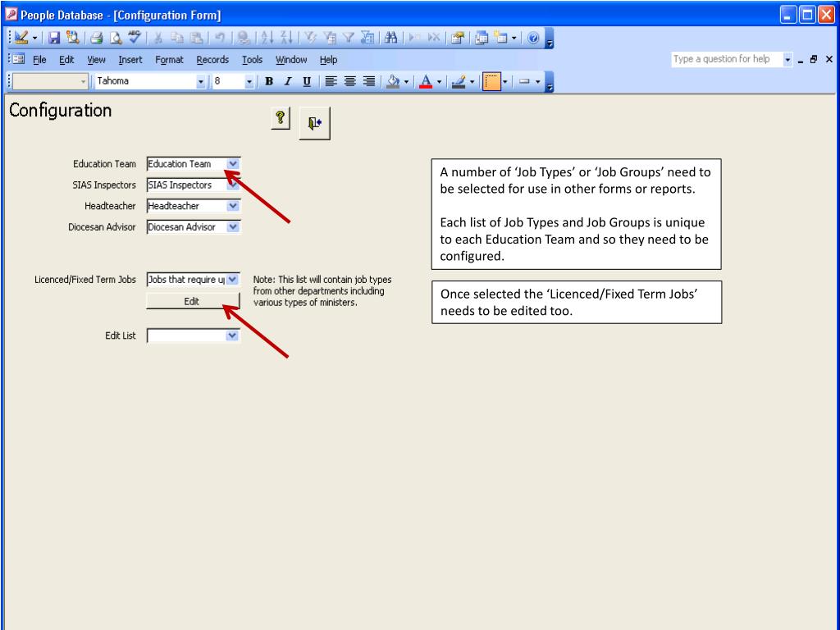Screen dimensions: 840x630
Task: Click the Save floppy disk icon
Action: click(54, 38)
